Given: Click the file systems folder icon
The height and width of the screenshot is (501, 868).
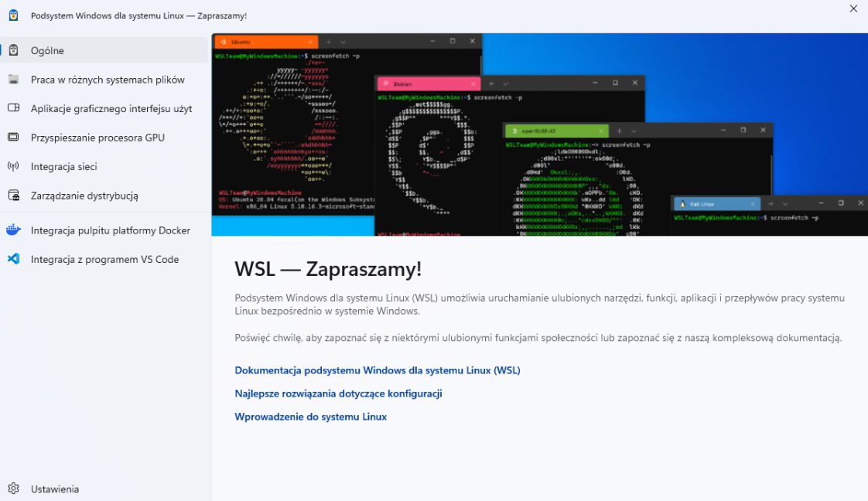Looking at the screenshot, I should tap(13, 80).
